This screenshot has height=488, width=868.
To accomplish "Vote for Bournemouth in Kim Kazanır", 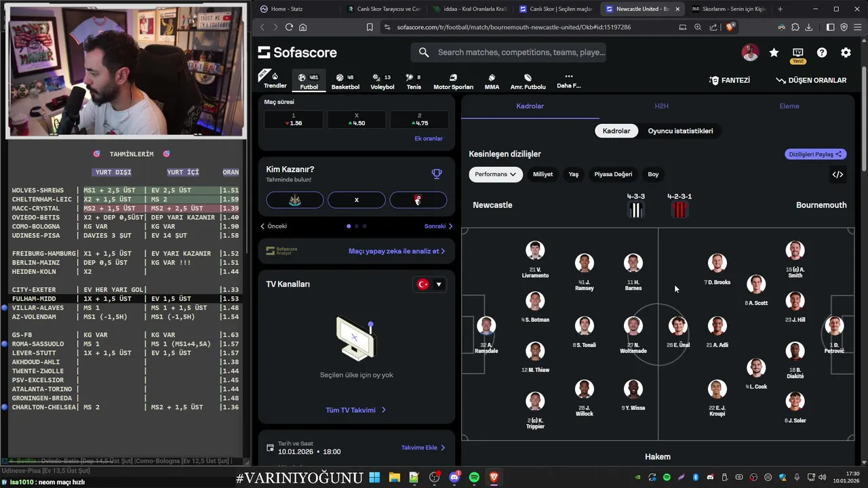I will click(x=418, y=200).
